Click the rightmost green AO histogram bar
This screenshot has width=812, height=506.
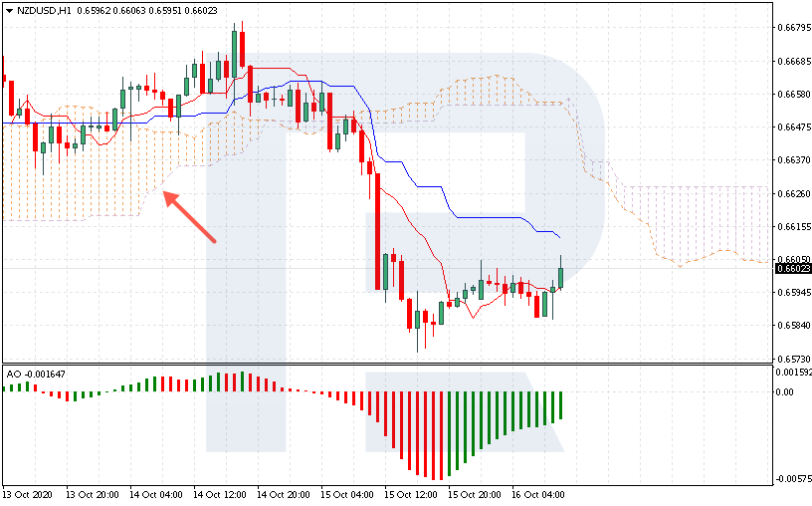coord(561,405)
